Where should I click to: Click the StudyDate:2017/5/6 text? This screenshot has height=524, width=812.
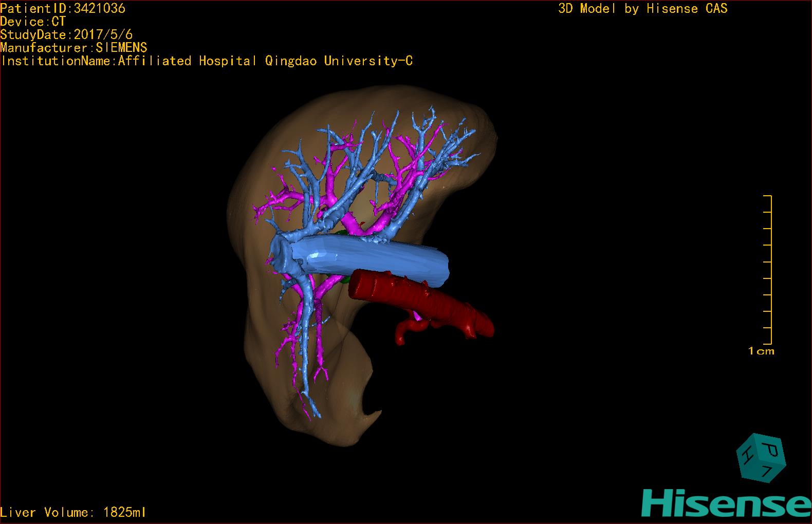66,35
